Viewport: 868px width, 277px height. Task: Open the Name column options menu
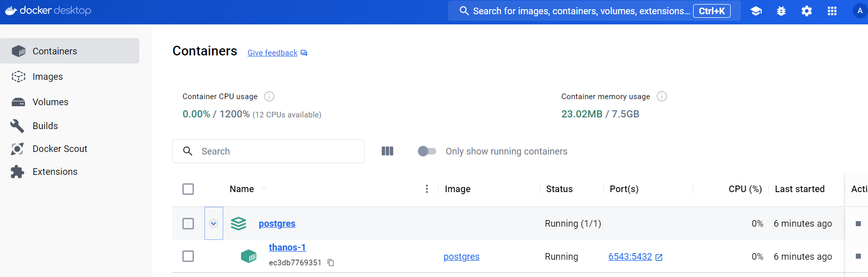[x=427, y=189]
